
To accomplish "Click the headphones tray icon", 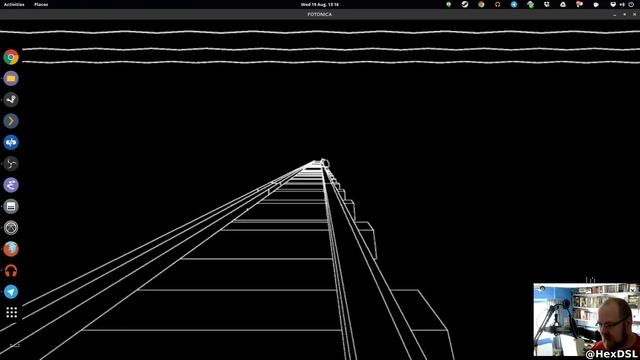I will click(498, 4).
